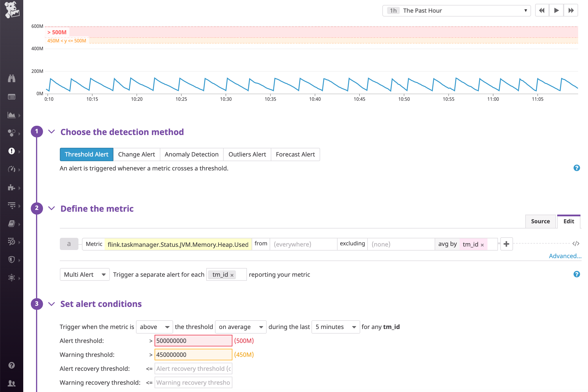The height and width of the screenshot is (392, 588).
Task: Switch detection to Anomaly Detection
Action: (x=191, y=154)
